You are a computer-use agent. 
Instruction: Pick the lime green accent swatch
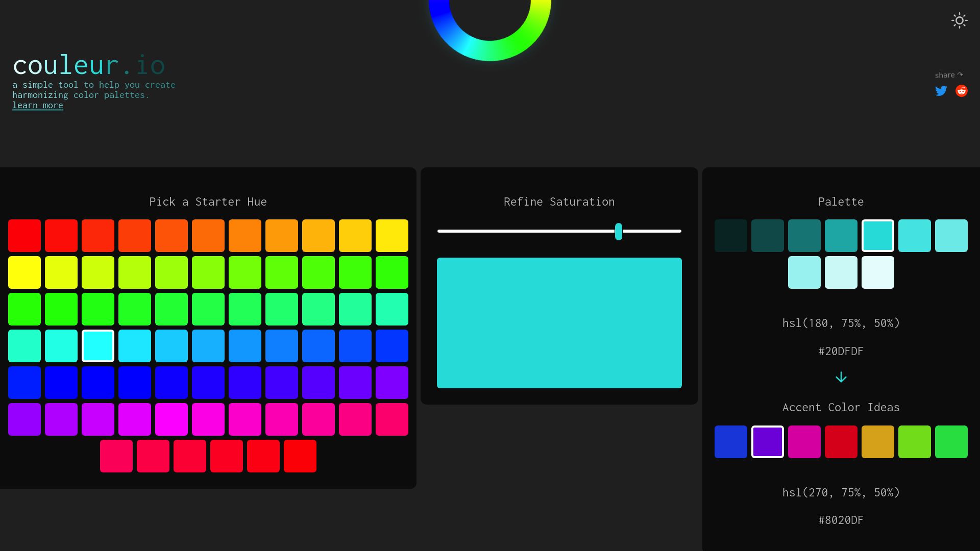pos(915,442)
